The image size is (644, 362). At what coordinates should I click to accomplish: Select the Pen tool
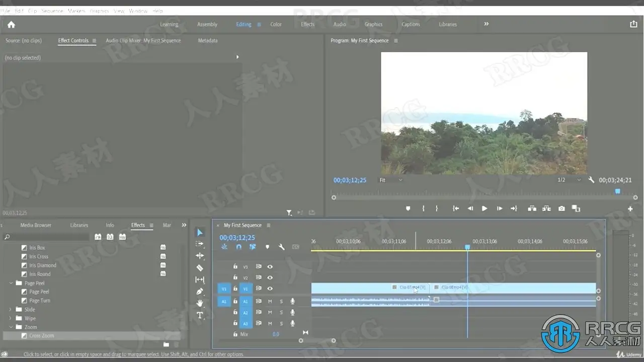click(x=200, y=292)
